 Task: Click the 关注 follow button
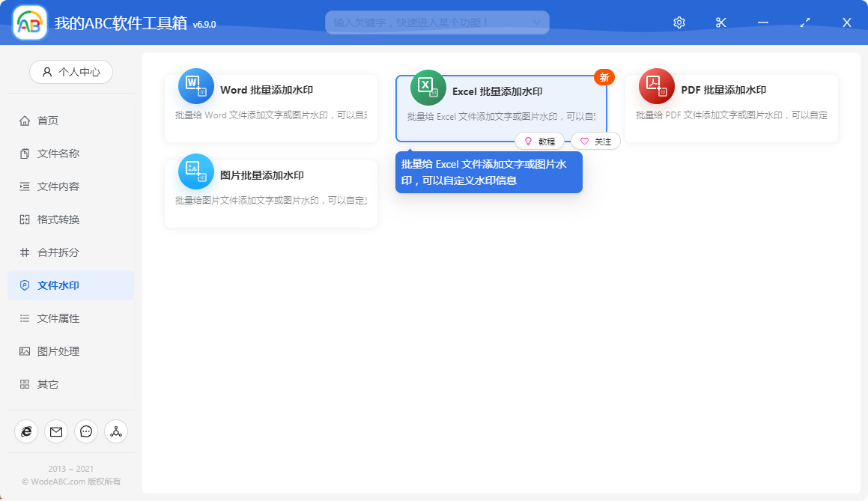tap(595, 141)
